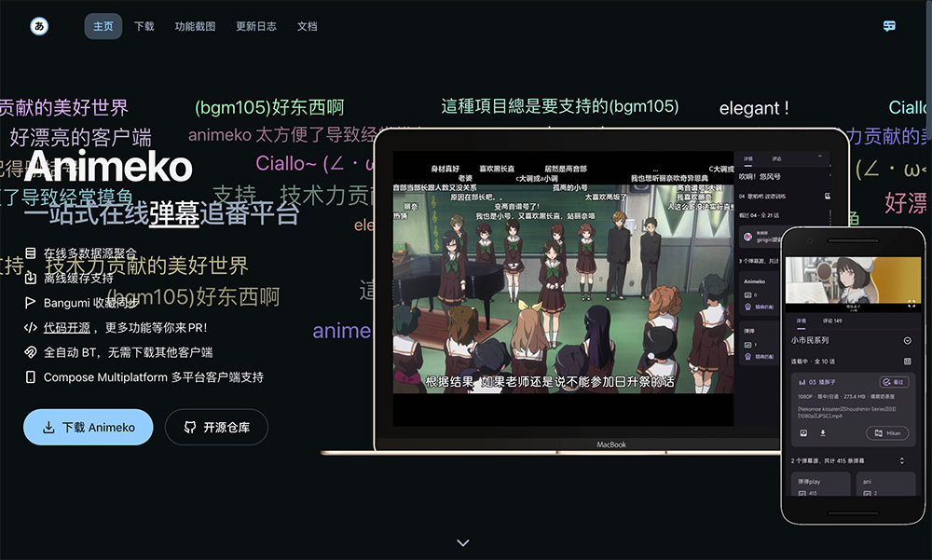932x560 pixels.
Task: Open the 代码开源 link
Action: [x=66, y=326]
